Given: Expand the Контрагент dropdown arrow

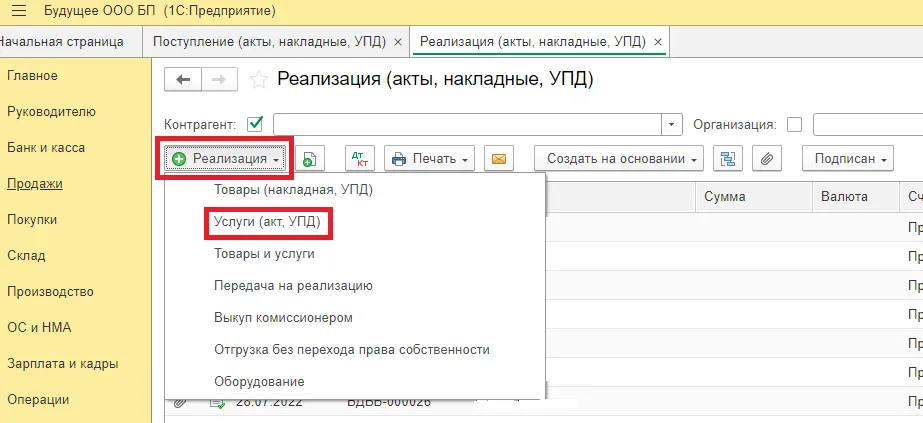Looking at the screenshot, I should [672, 125].
